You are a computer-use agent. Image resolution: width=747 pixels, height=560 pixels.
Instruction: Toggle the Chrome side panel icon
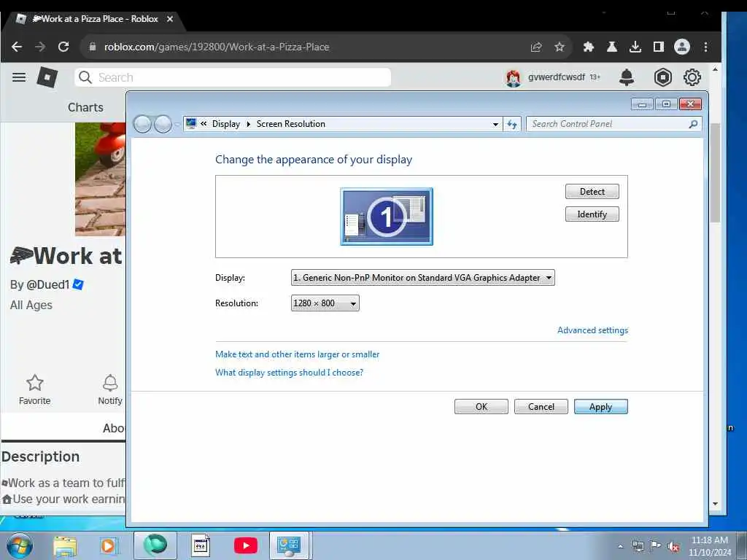[659, 47]
